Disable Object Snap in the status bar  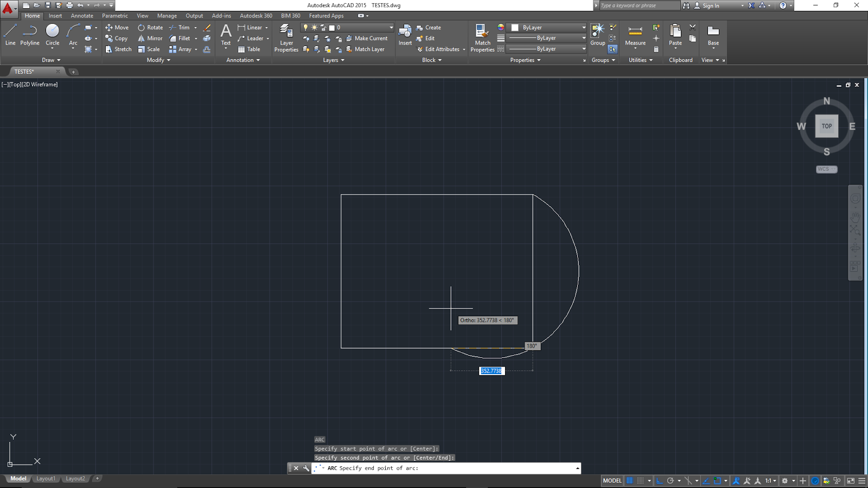click(717, 481)
